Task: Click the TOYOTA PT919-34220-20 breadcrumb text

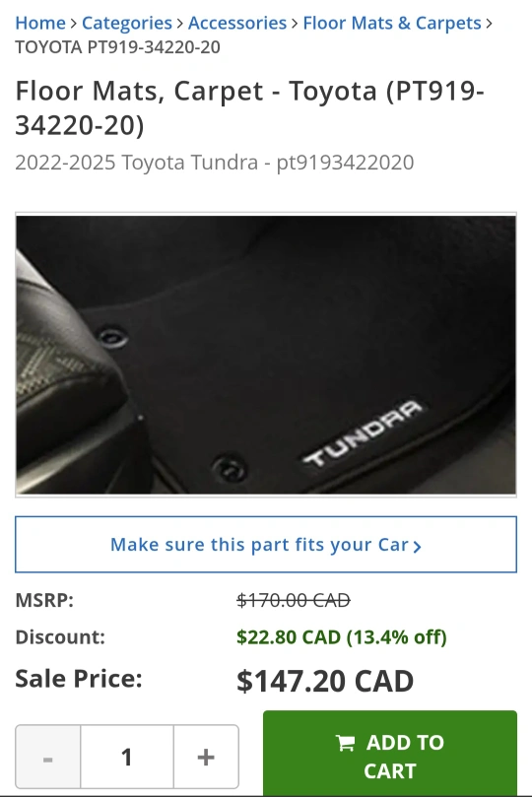Action: [117, 47]
